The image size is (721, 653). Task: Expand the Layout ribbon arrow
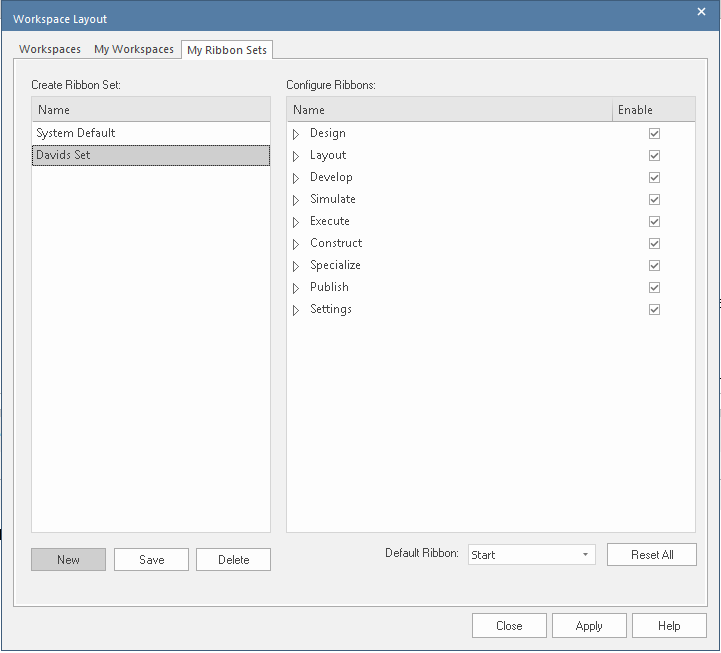pyautogui.click(x=296, y=156)
